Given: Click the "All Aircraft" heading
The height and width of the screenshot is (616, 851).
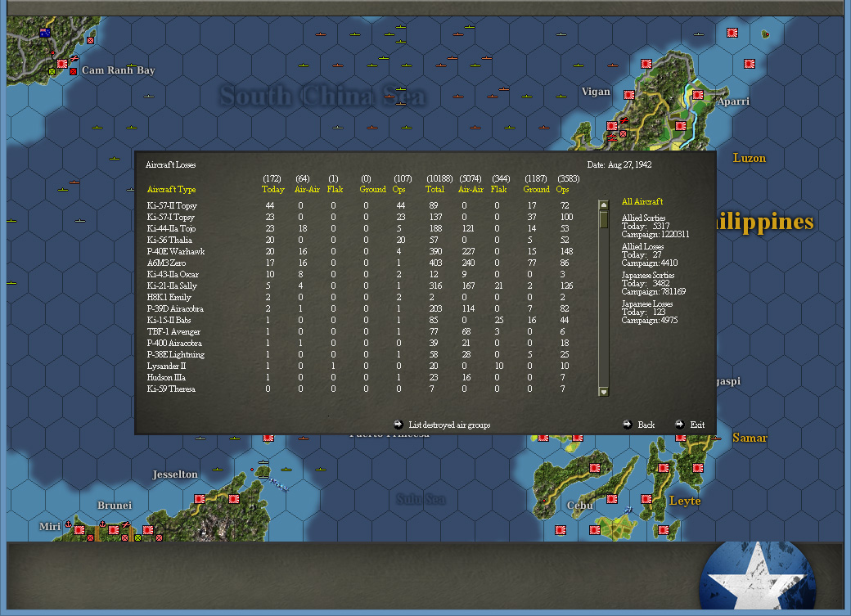Looking at the screenshot, I should (641, 200).
